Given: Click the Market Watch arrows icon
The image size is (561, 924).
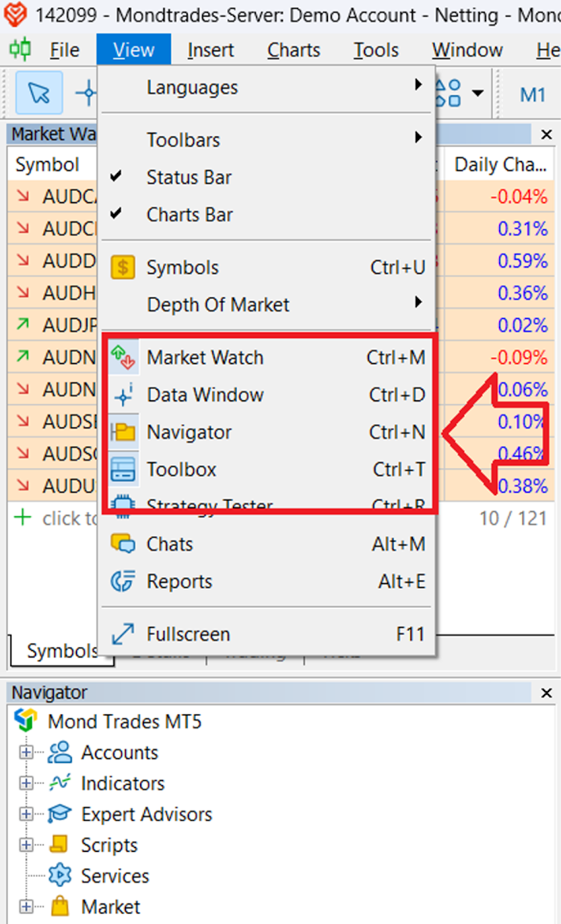Looking at the screenshot, I should 123,357.
